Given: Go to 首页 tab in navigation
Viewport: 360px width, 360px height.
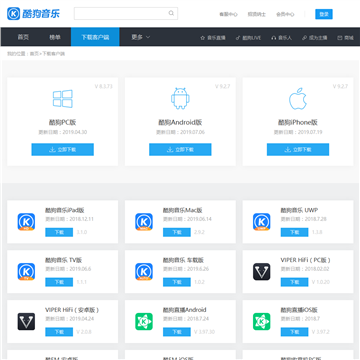Looking at the screenshot, I should 23,37.
